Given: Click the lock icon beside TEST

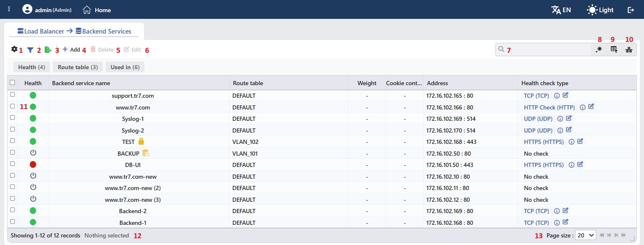Looking at the screenshot, I should (141, 141).
